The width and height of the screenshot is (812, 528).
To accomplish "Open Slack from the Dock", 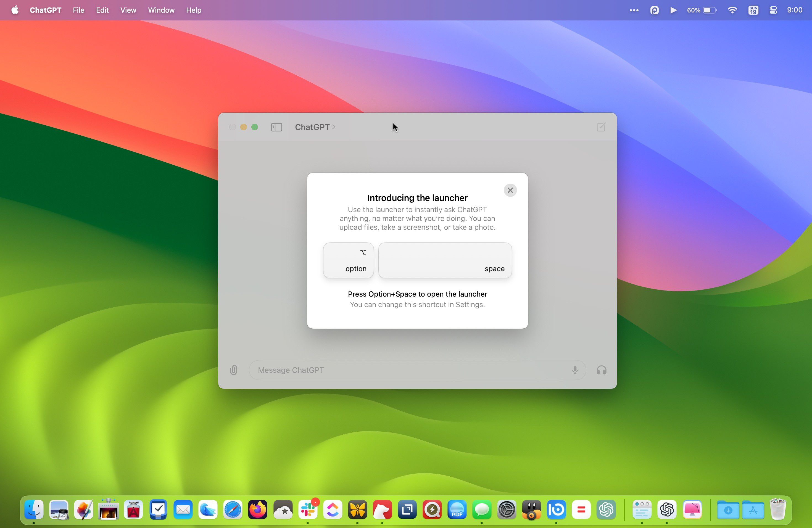I will [308, 509].
